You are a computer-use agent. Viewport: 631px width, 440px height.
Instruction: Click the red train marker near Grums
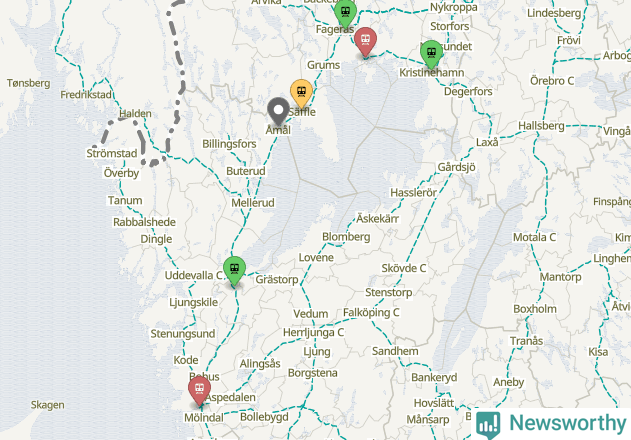pyautogui.click(x=365, y=42)
